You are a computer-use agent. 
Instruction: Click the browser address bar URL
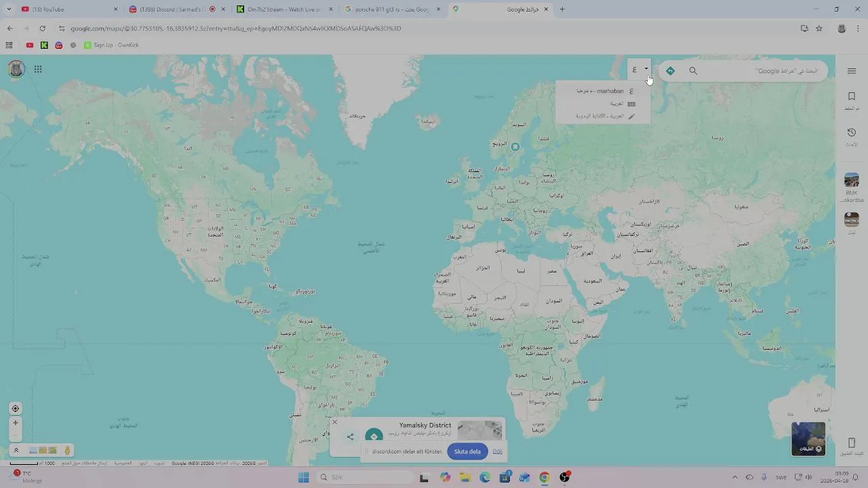236,28
